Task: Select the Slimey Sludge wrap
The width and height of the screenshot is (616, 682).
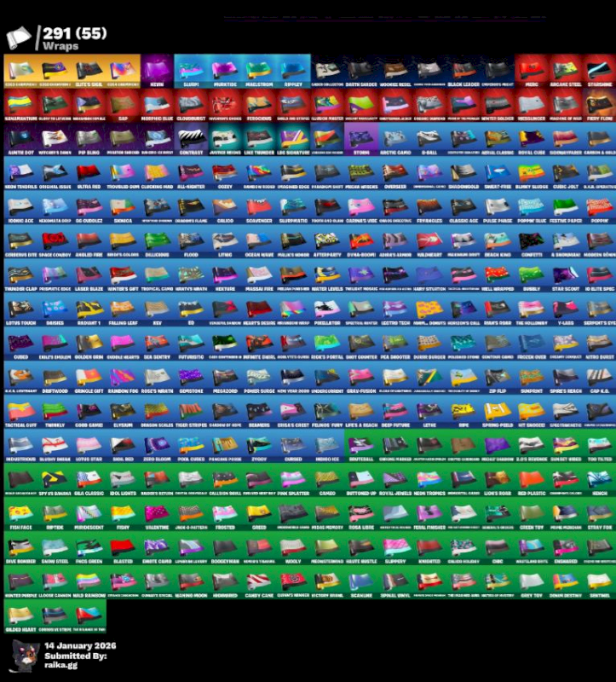Action: [532, 173]
